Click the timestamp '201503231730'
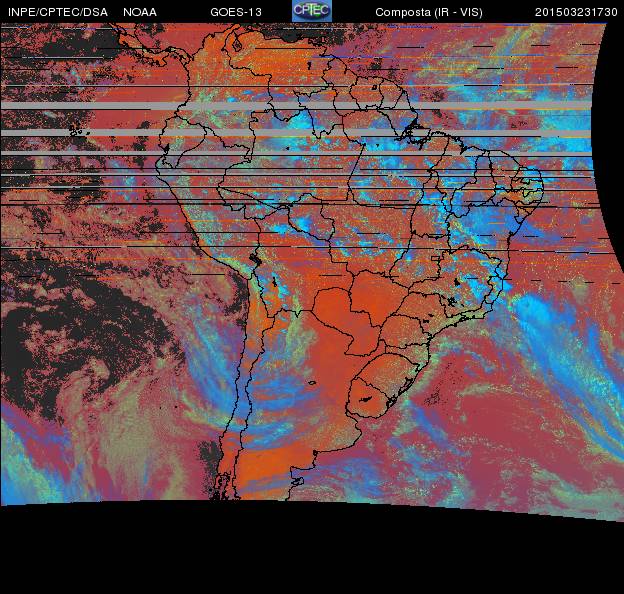Screen dimensions: 624x594 [x=576, y=12]
